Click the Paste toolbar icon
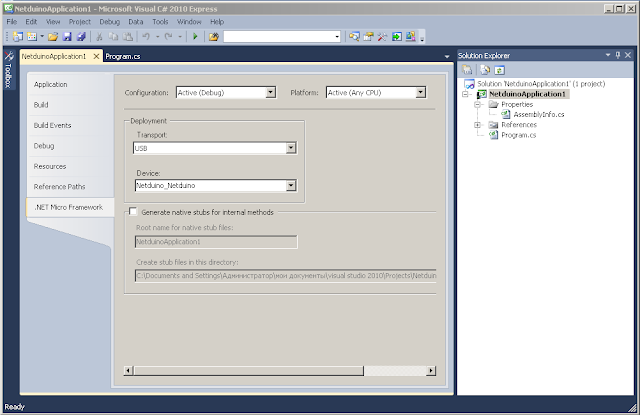 coord(128,37)
